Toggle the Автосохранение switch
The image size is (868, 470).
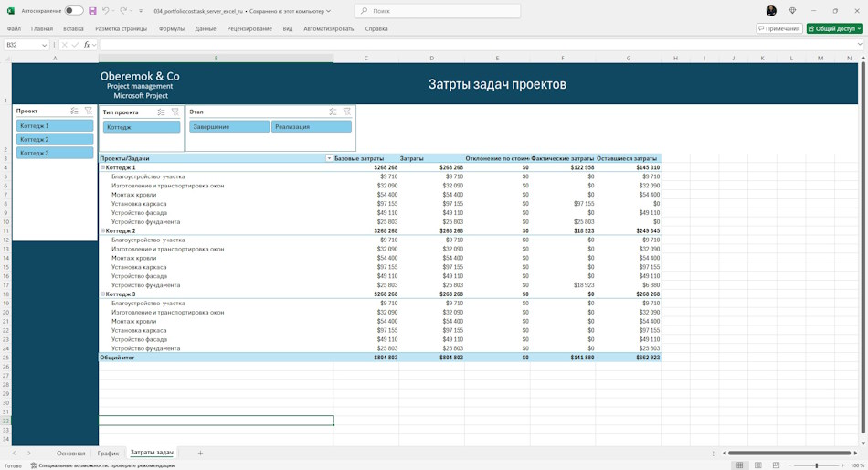(x=74, y=11)
